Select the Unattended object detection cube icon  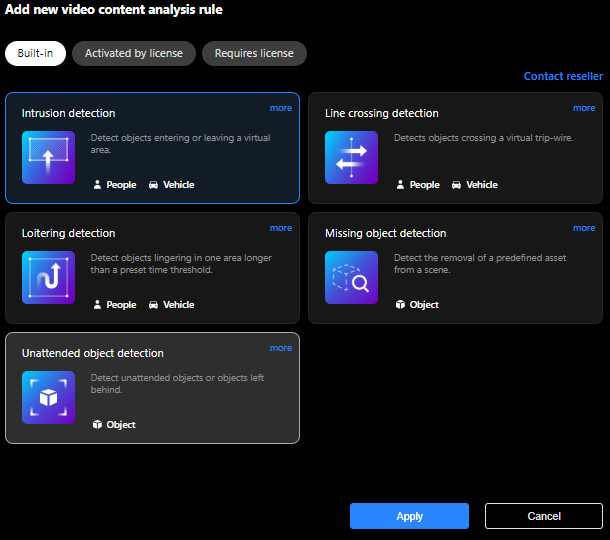click(48, 397)
